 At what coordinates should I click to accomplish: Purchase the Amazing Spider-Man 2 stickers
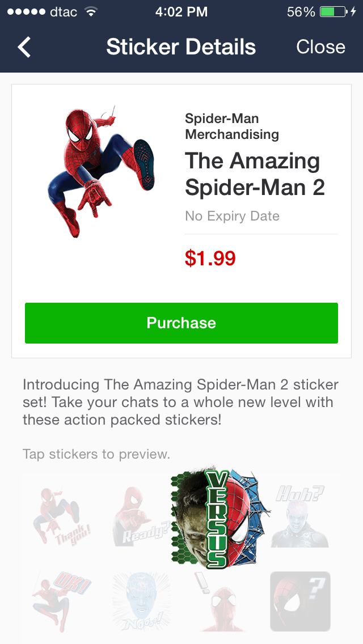(x=181, y=323)
